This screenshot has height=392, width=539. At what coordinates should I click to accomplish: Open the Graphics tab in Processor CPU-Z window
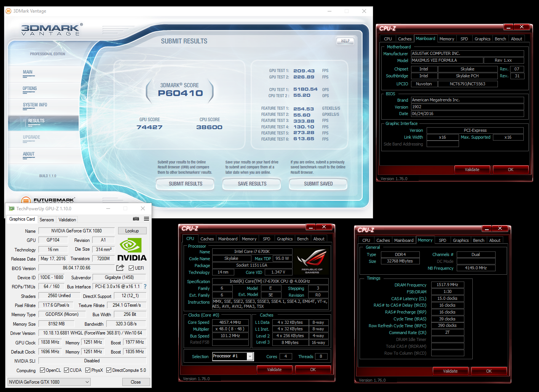coord(285,239)
